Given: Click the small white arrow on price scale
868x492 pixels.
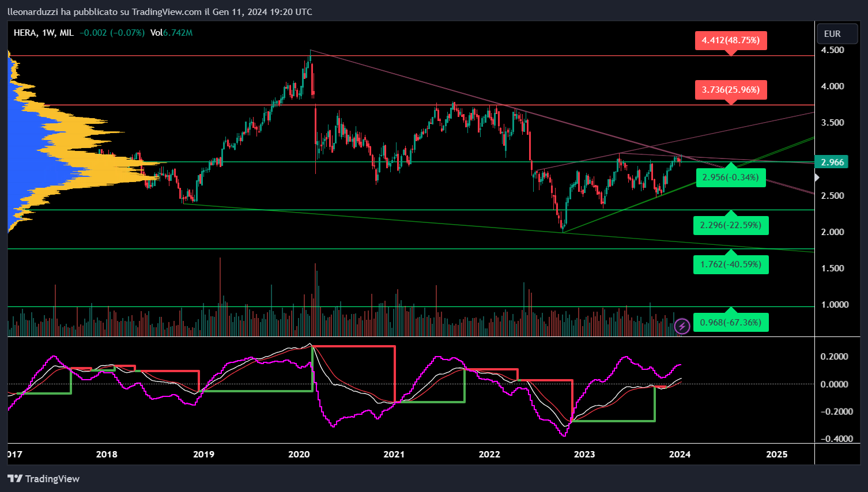Looking at the screenshot, I should [817, 177].
